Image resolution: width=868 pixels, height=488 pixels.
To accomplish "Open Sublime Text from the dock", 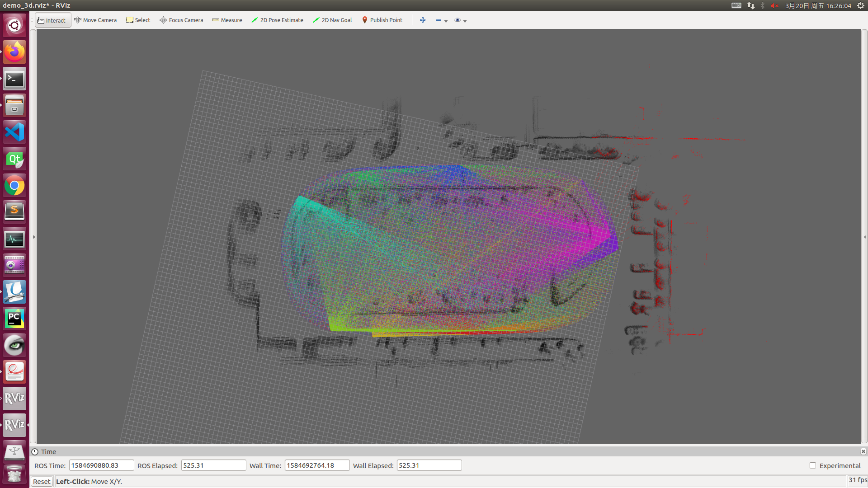I will click(x=14, y=212).
